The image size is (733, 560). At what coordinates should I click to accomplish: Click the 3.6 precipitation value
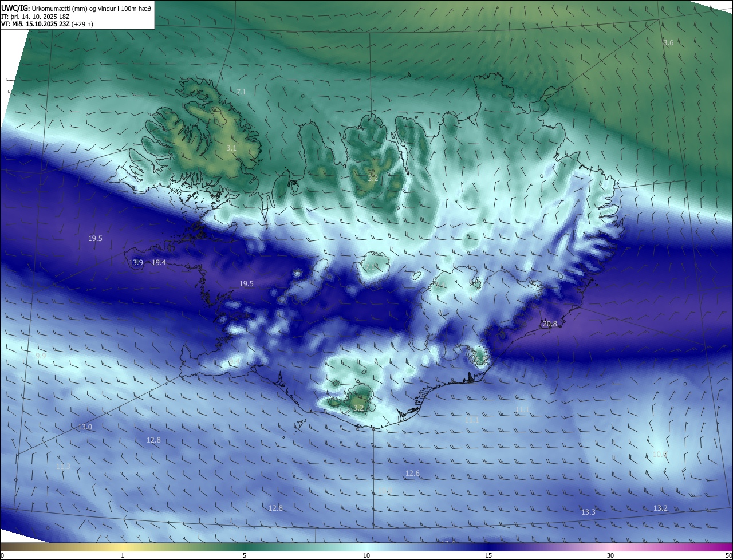668,42
